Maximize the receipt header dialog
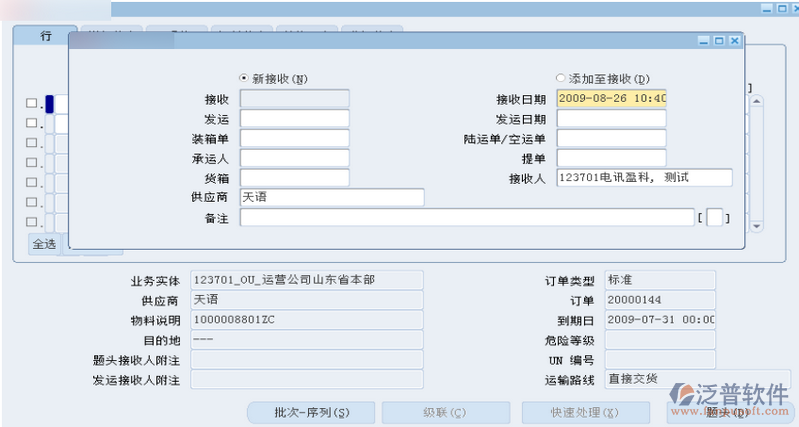Viewport: 799px width, 427px height. [719, 41]
